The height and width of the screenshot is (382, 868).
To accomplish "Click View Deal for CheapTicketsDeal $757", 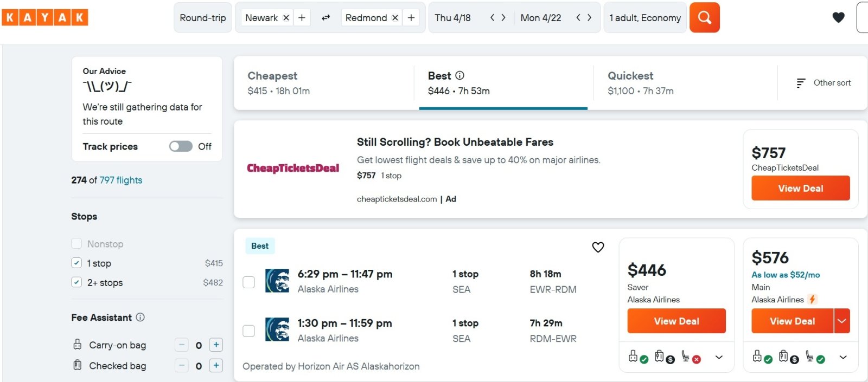I will coord(800,188).
